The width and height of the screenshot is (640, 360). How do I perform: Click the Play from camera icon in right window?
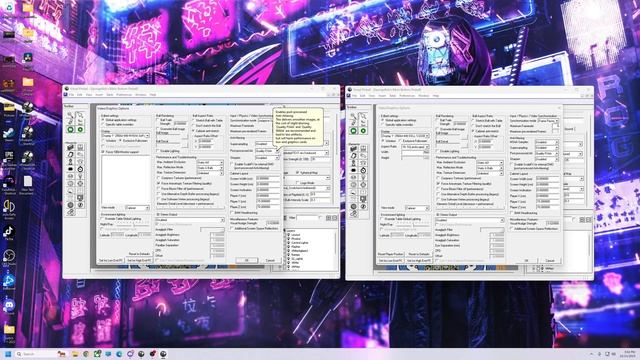363,131
